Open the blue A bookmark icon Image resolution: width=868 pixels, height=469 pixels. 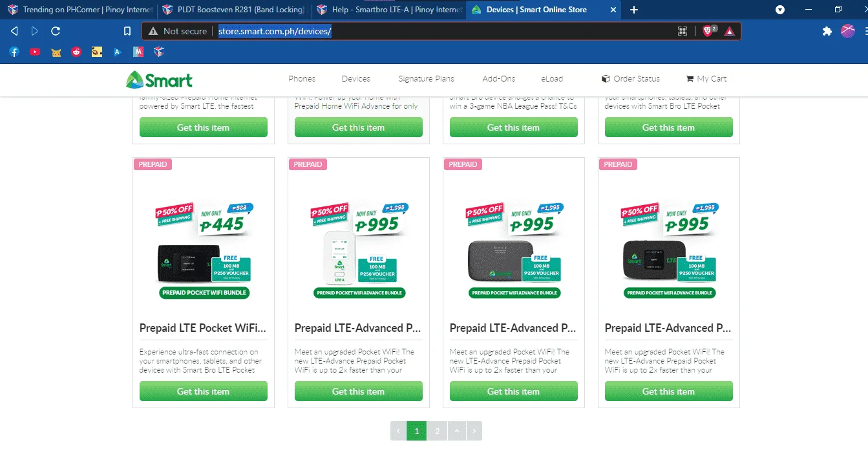click(118, 52)
